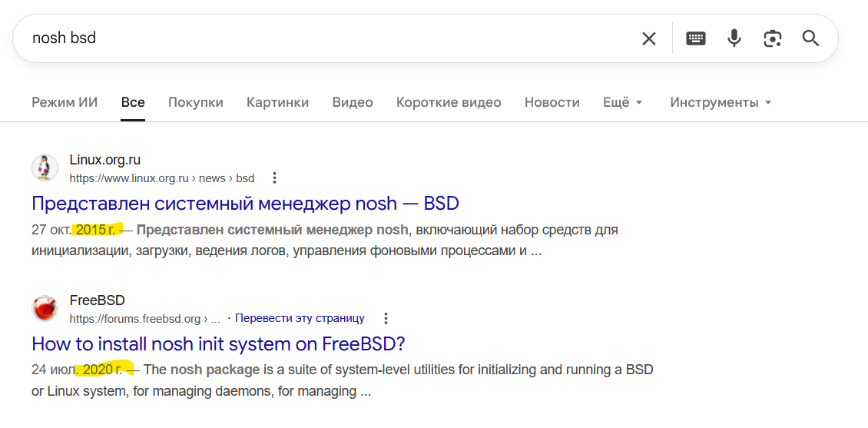The image size is (868, 428).
Task: Go to the Короткие видео tab
Action: click(x=449, y=102)
